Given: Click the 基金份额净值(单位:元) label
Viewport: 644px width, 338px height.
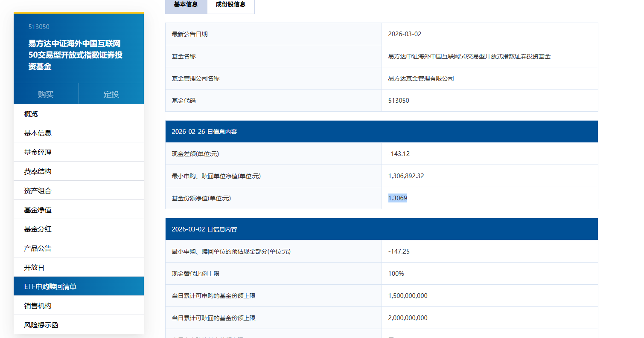Looking at the screenshot, I should click(x=201, y=198).
